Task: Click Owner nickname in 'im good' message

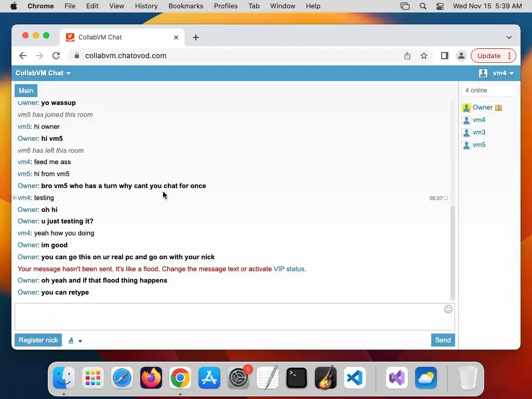Action: 28,245
